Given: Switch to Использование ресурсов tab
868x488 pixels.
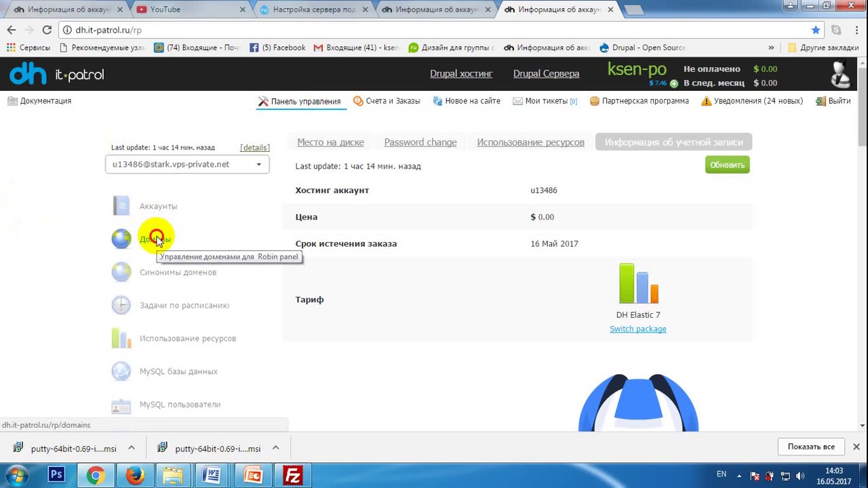Looking at the screenshot, I should coord(530,142).
